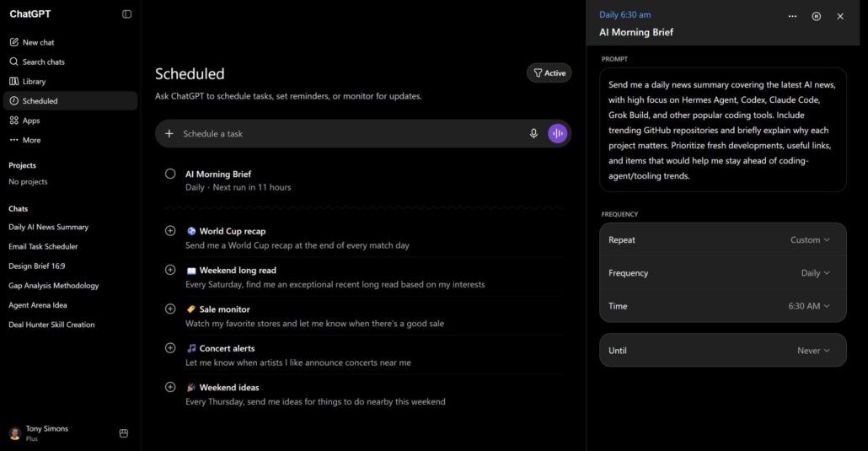Screen dimensions: 868x451
Task: Click the Search chats magnifier icon
Action: pyautogui.click(x=13, y=62)
